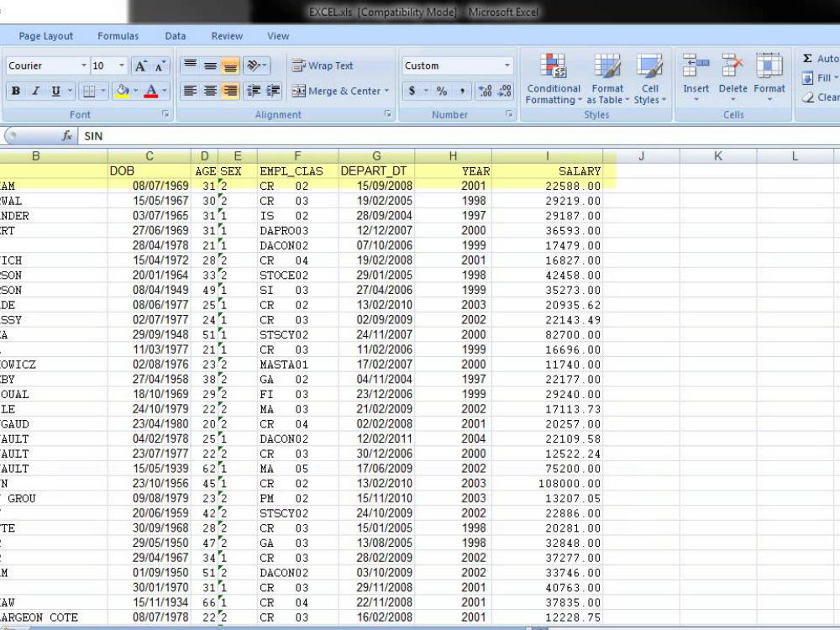The image size is (840, 630).
Task: Toggle Align Text Right
Action: point(230,91)
